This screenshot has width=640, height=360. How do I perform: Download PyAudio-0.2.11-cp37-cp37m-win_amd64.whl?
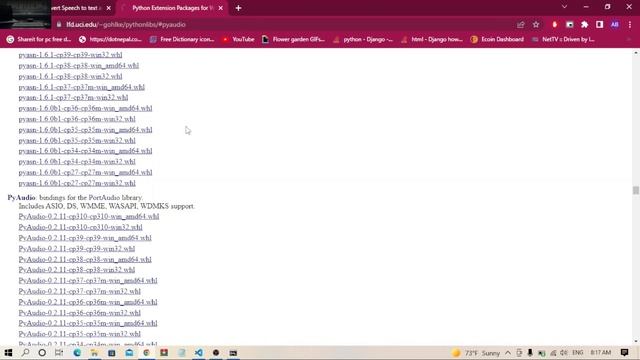(88, 281)
